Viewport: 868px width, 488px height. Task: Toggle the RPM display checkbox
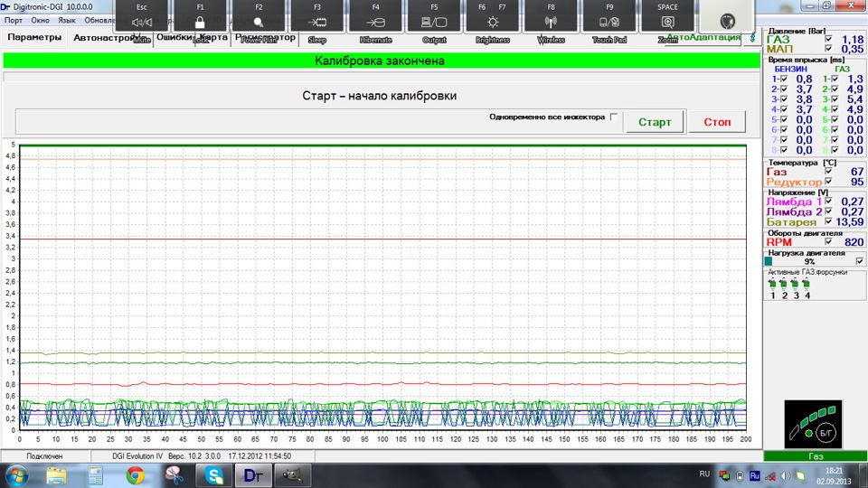click(828, 241)
